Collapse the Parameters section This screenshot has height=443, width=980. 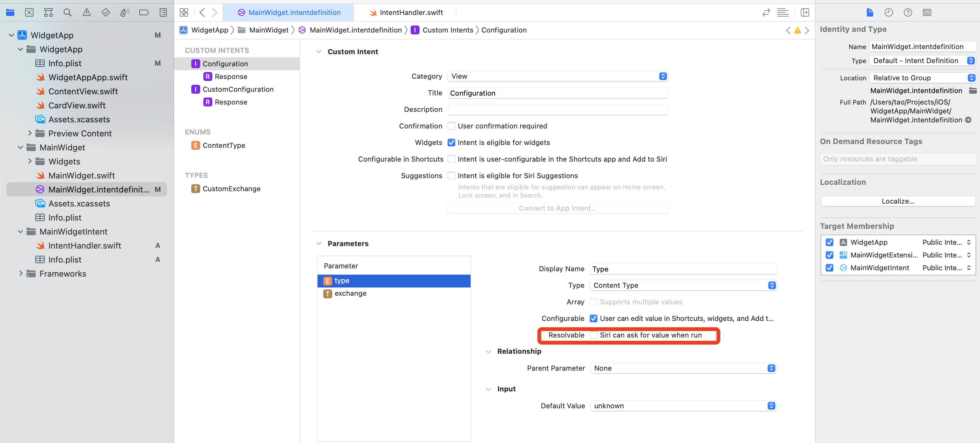(x=319, y=243)
